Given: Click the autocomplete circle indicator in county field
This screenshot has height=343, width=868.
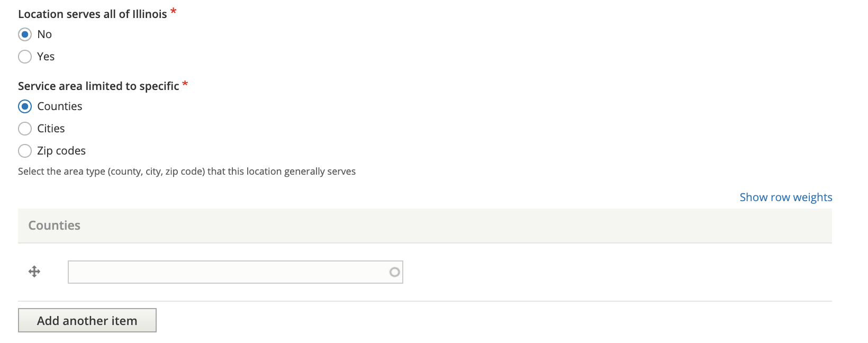Looking at the screenshot, I should (394, 272).
